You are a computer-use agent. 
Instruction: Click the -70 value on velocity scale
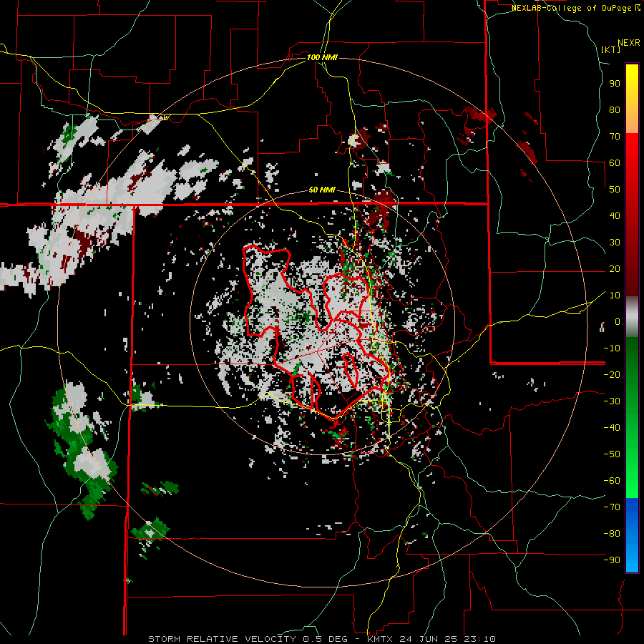(x=612, y=507)
